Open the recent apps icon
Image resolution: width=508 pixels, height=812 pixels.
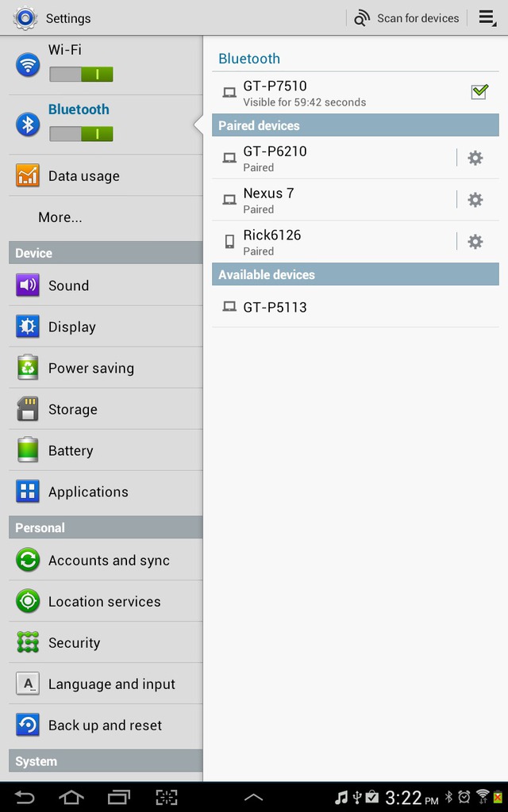119,797
